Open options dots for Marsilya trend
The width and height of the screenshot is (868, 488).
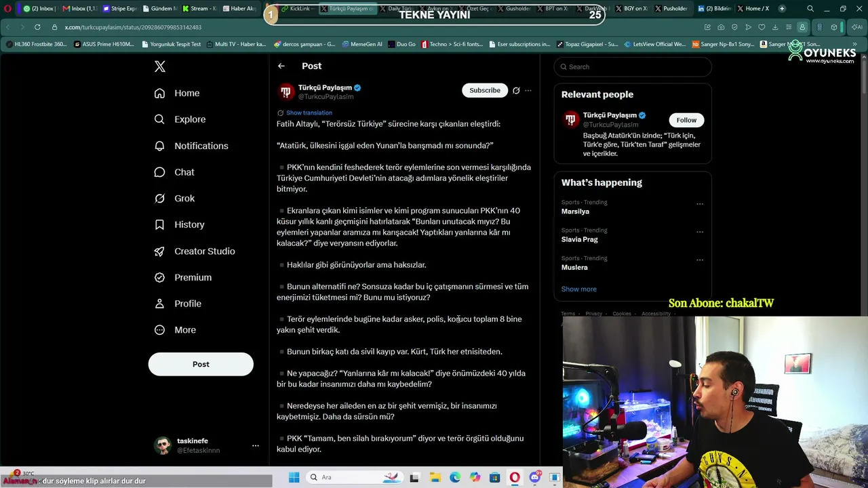tap(700, 203)
